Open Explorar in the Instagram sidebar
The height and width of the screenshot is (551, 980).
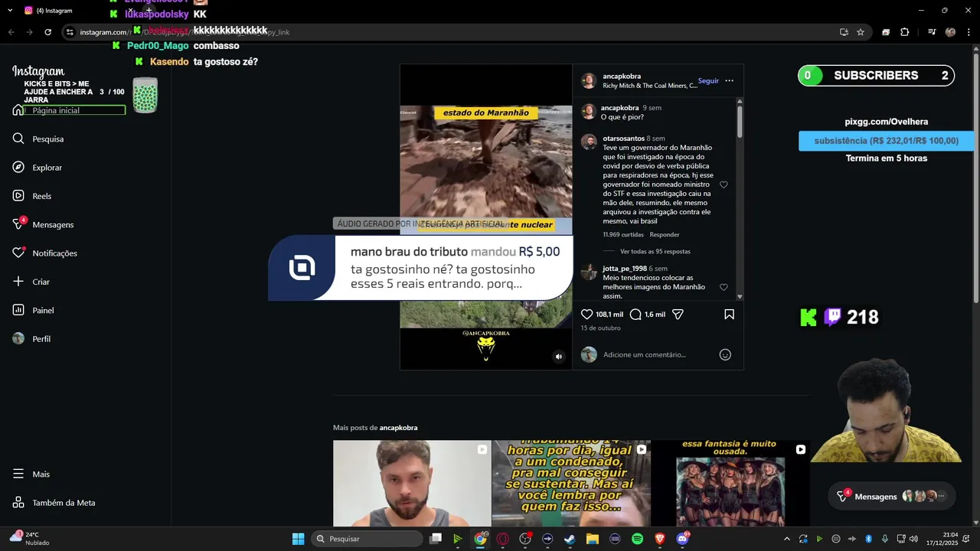[38, 167]
